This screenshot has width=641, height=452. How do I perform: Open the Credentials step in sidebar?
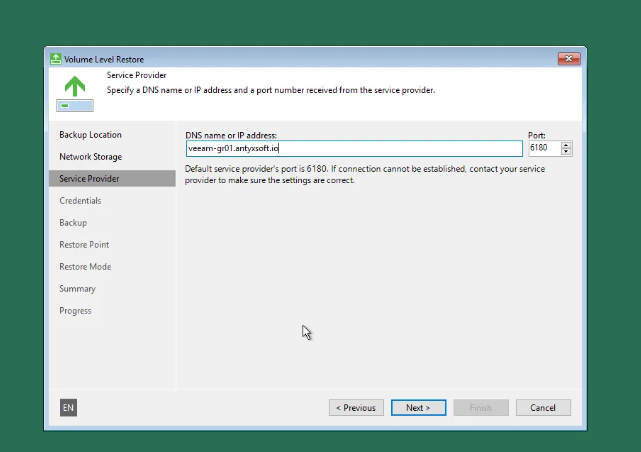(x=80, y=201)
